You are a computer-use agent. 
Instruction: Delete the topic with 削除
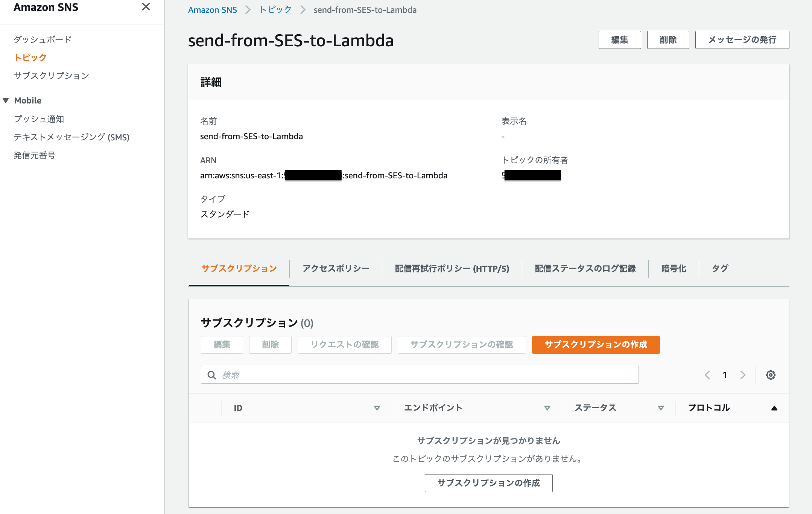668,40
